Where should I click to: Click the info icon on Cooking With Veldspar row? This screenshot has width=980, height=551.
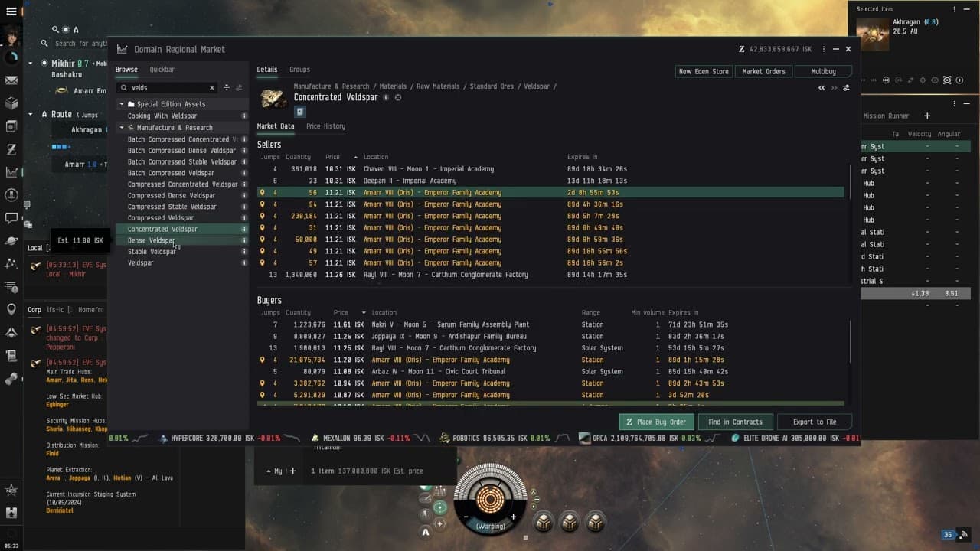[244, 116]
